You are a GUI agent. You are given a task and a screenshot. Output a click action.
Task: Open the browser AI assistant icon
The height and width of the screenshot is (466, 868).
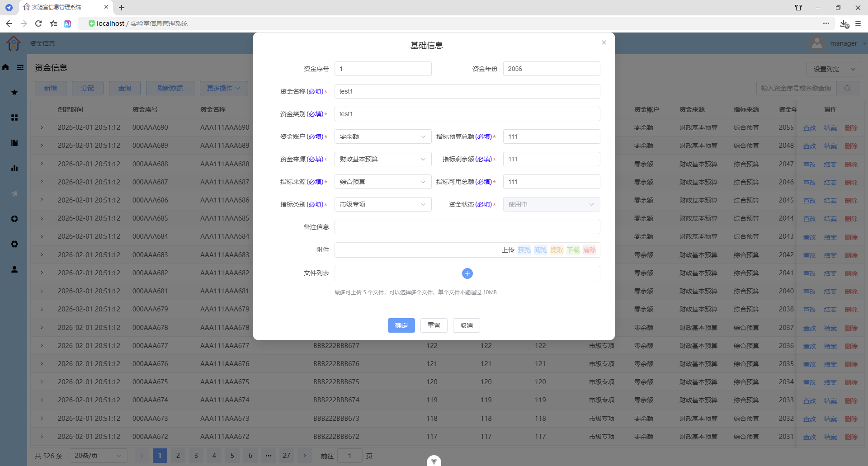pos(67,24)
